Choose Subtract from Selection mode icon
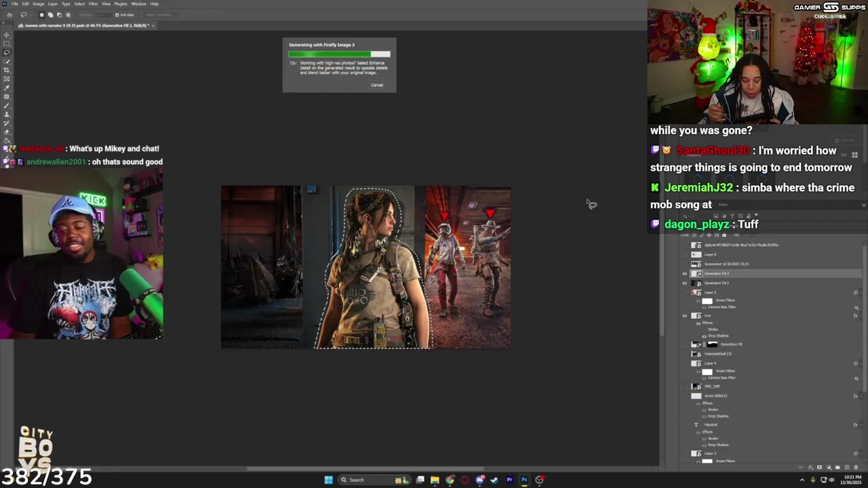Screen dimensions: 868x488 click(60, 15)
